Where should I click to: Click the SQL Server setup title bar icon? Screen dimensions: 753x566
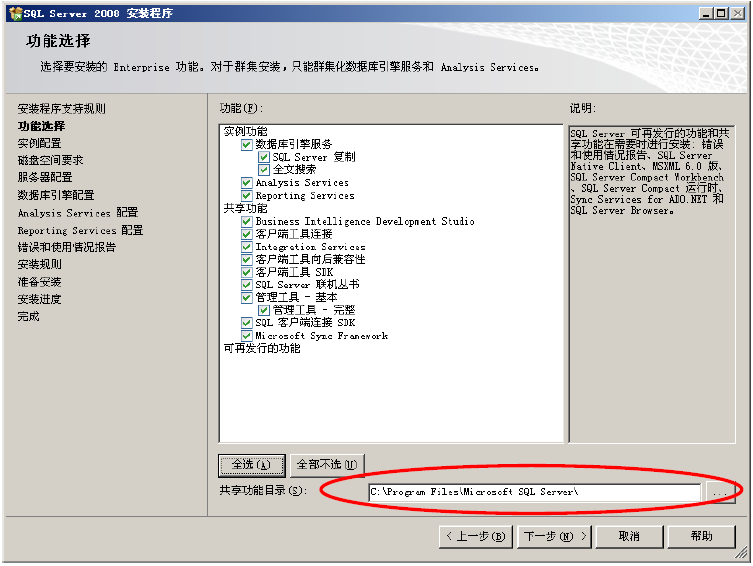tap(15, 13)
